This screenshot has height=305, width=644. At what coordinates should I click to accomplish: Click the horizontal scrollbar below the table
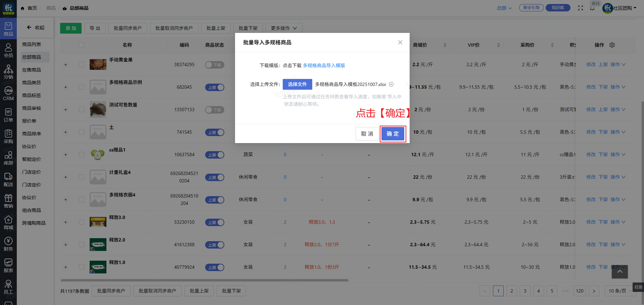(204, 280)
